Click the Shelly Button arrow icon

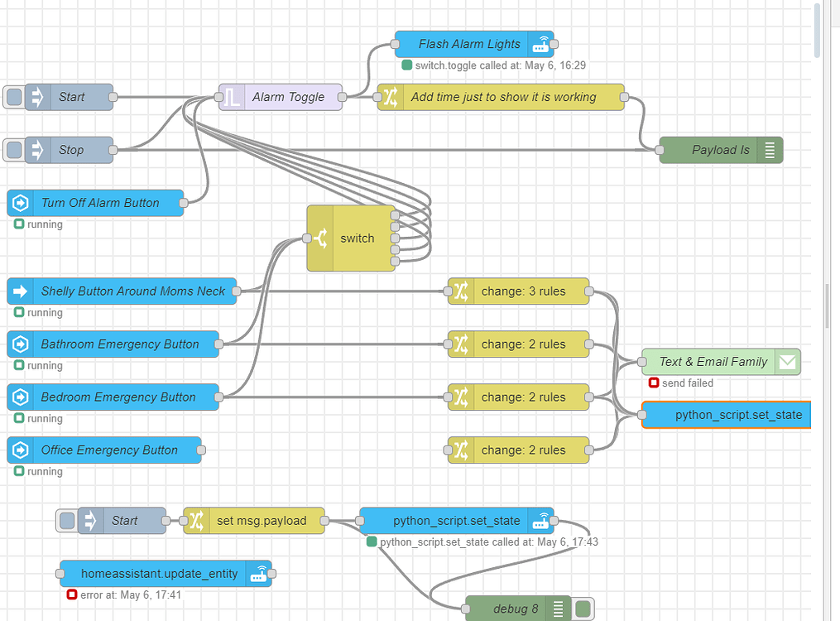tap(21, 291)
